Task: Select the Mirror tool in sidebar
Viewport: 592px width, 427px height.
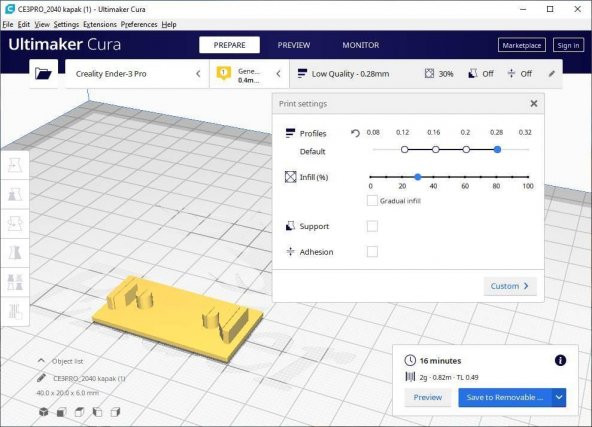Action: 15,253
